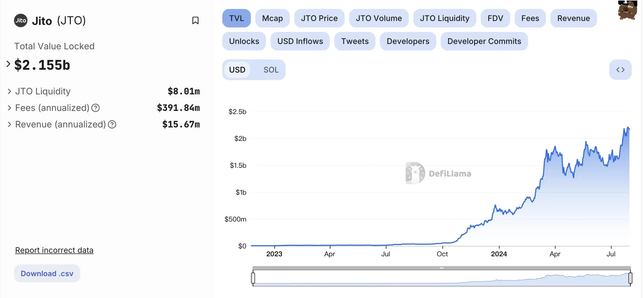Image resolution: width=644 pixels, height=298 pixels.
Task: Expand the JTO Liquidity row
Action: coord(10,91)
